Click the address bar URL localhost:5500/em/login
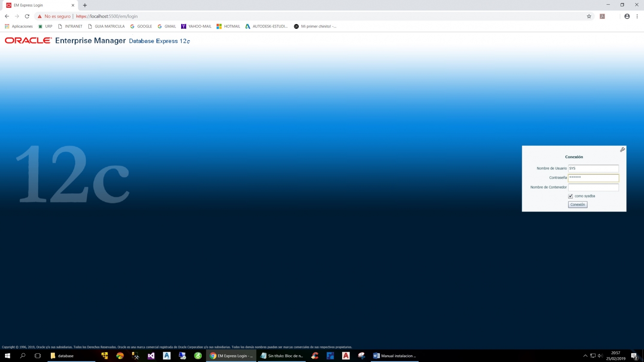644x362 pixels. [107, 16]
